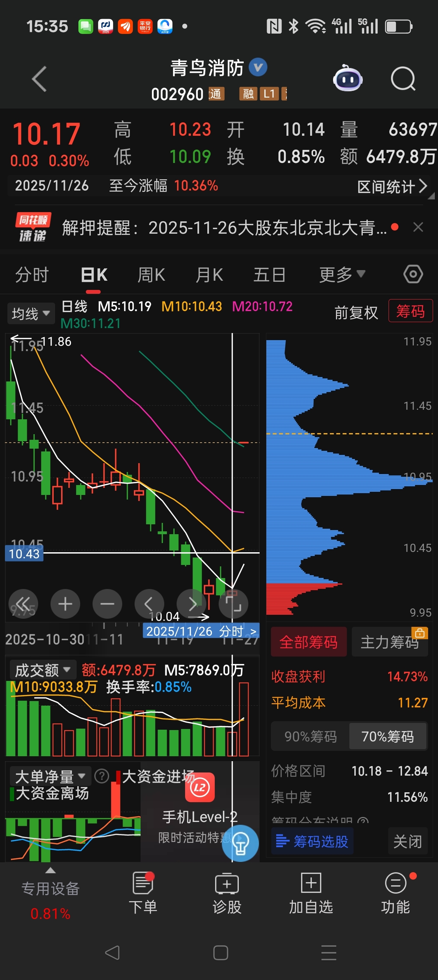Move crosshair to previous candle
This screenshot has height=980, width=438.
149,604
